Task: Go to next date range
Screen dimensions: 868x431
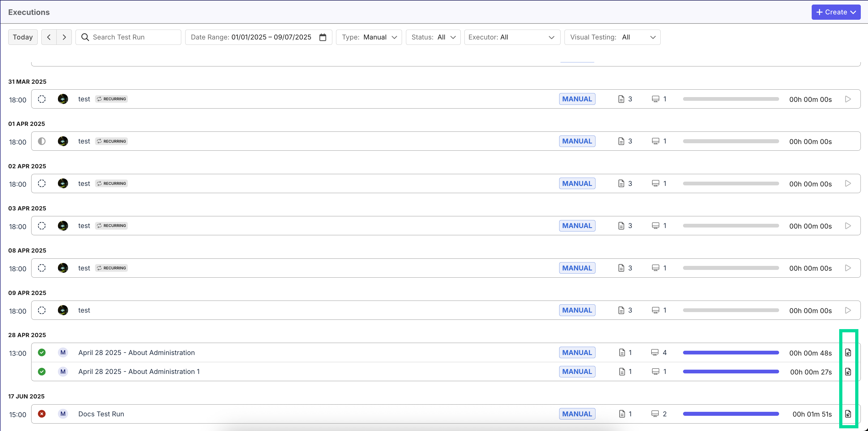Action: 64,37
